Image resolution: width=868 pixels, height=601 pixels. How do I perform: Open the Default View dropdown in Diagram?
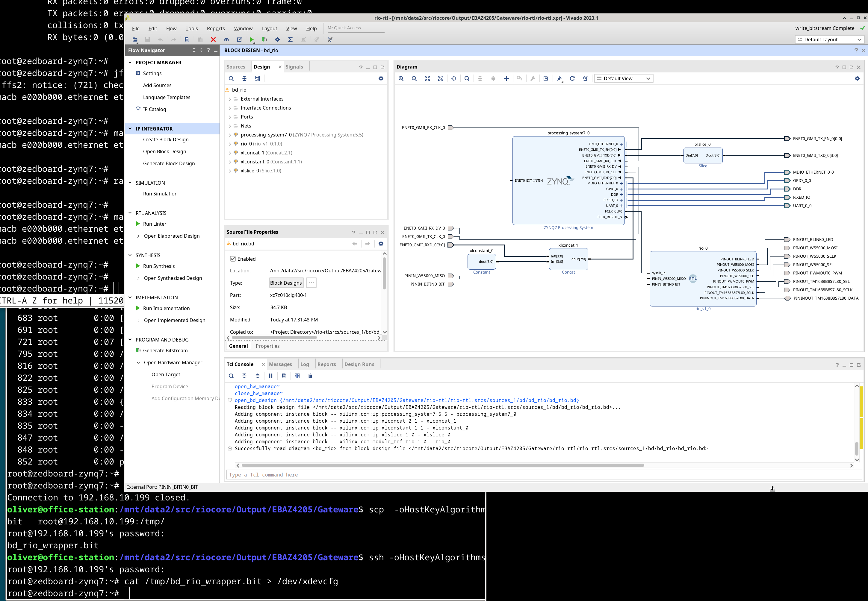point(624,79)
